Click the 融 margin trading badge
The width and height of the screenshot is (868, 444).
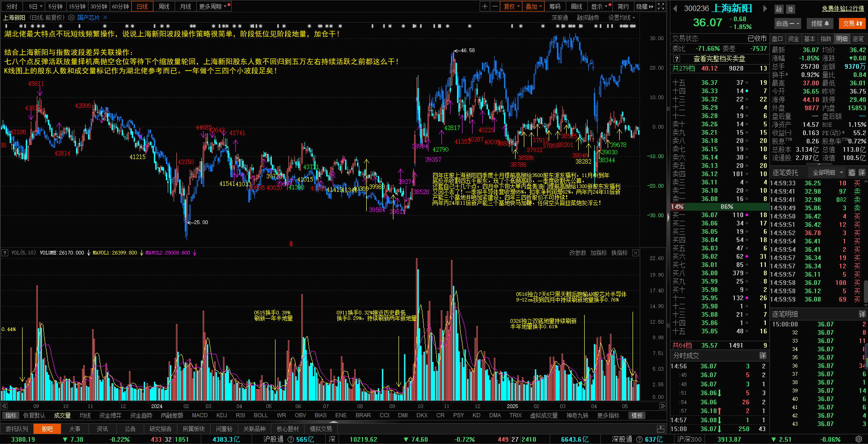(779, 9)
